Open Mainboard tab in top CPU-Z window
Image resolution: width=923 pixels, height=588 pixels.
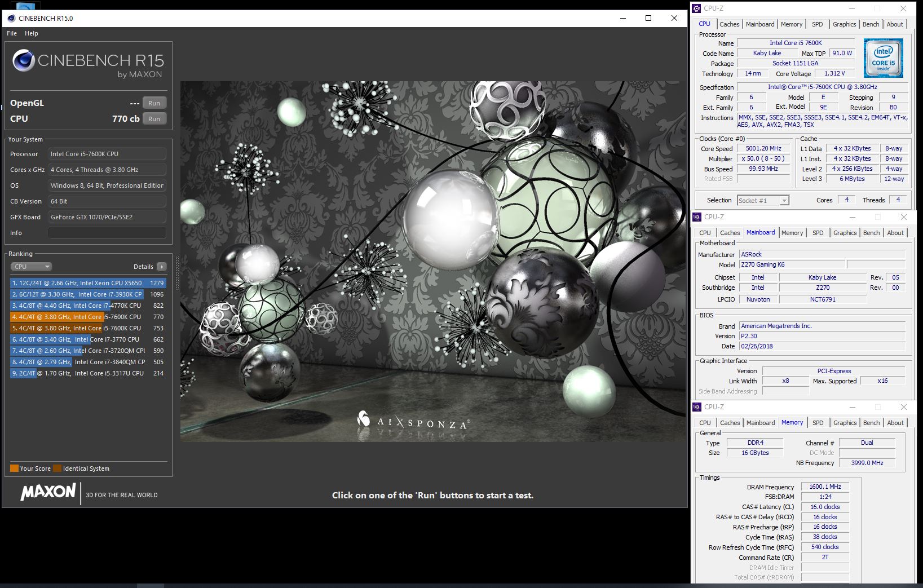[759, 24]
